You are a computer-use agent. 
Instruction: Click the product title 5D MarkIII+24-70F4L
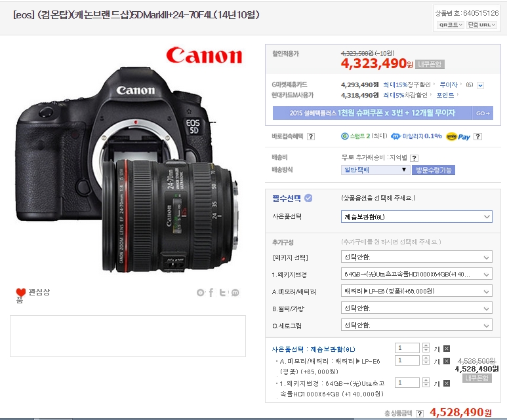click(x=136, y=15)
